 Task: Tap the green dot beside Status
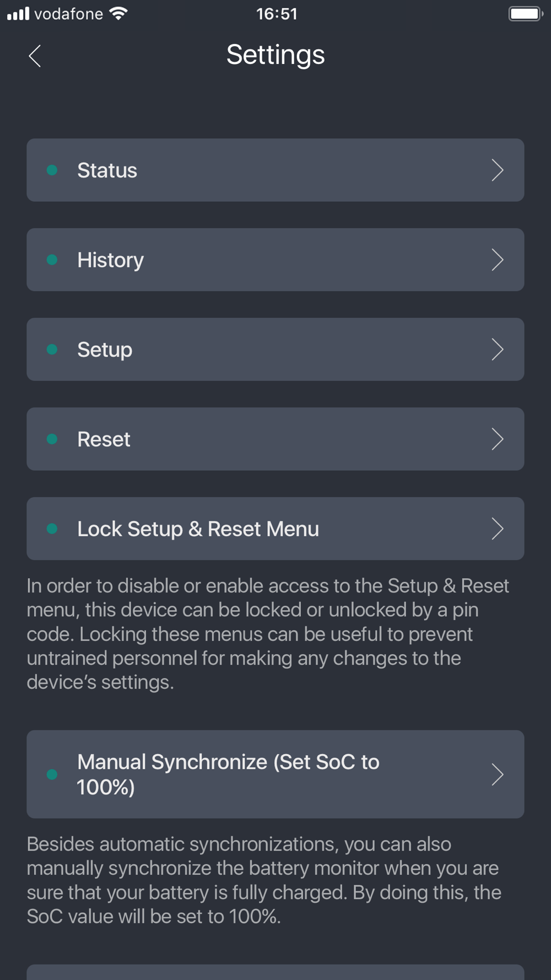pos(52,170)
